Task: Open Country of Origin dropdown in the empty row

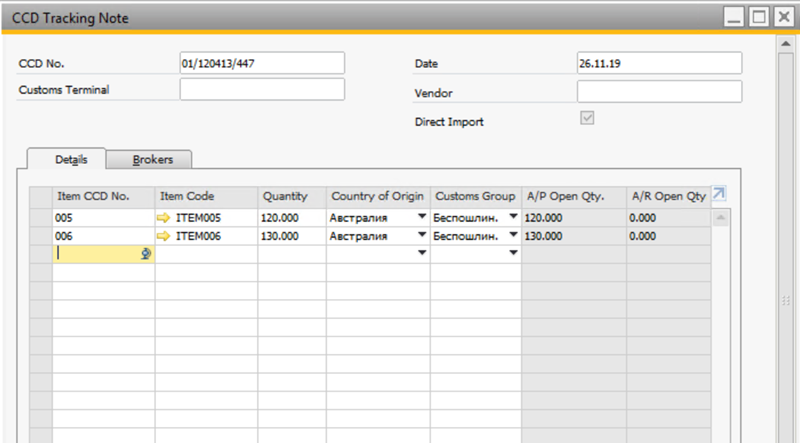Action: pyautogui.click(x=422, y=253)
